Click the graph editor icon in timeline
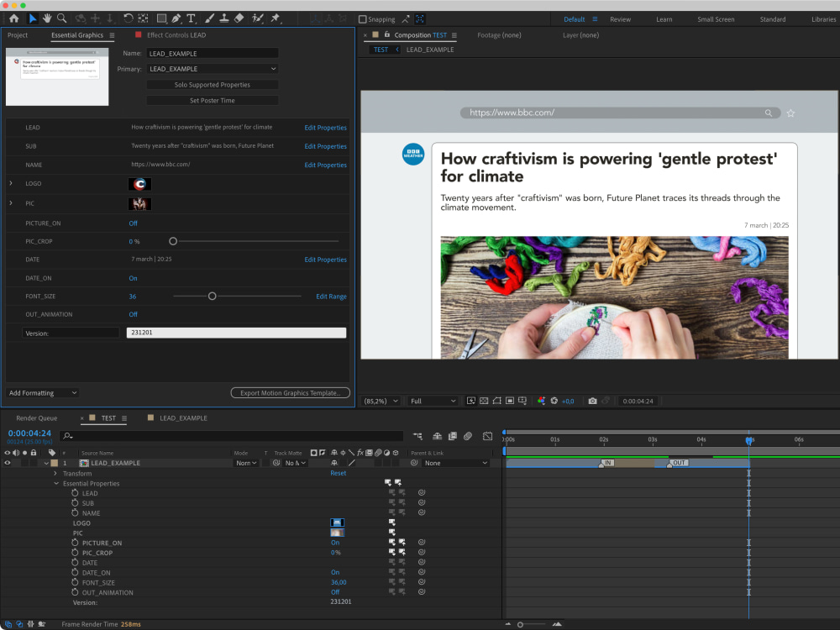 tap(487, 436)
